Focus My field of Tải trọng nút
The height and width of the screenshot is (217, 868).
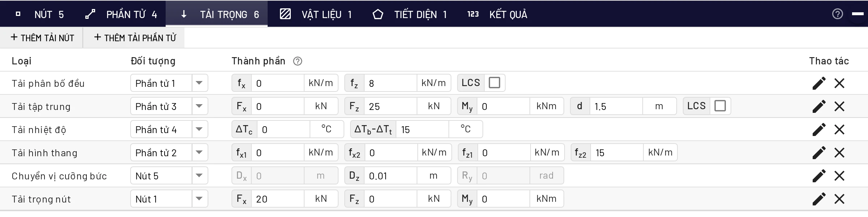pos(503,199)
